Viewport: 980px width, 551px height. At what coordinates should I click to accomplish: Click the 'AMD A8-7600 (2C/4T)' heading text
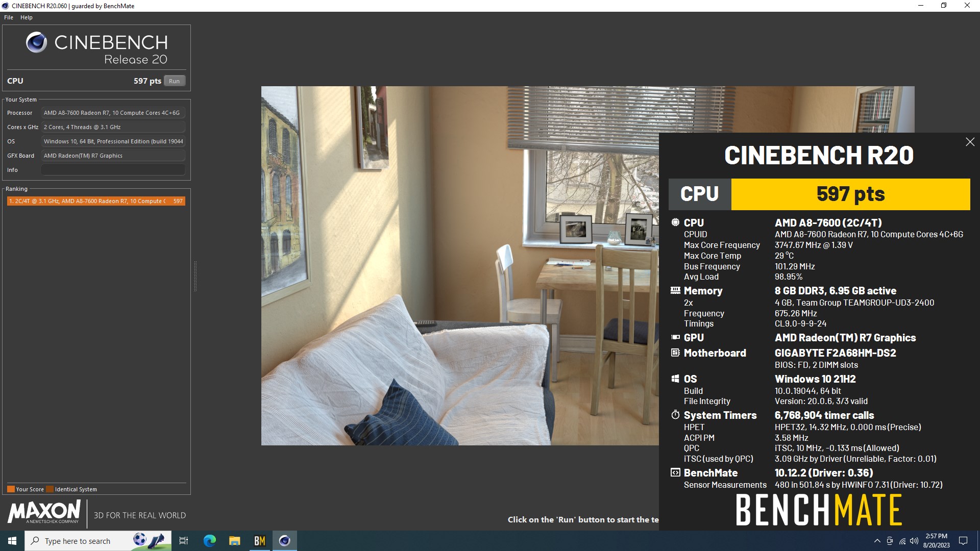pos(828,222)
